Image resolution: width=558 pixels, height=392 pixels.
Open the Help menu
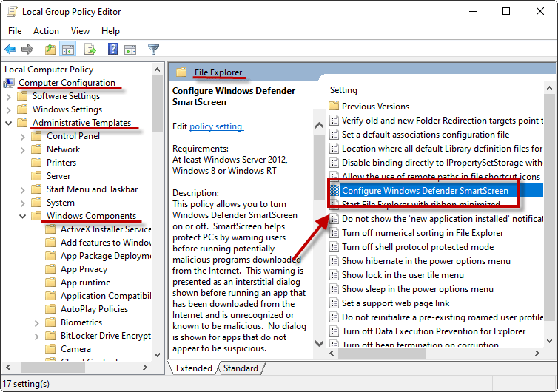110,31
